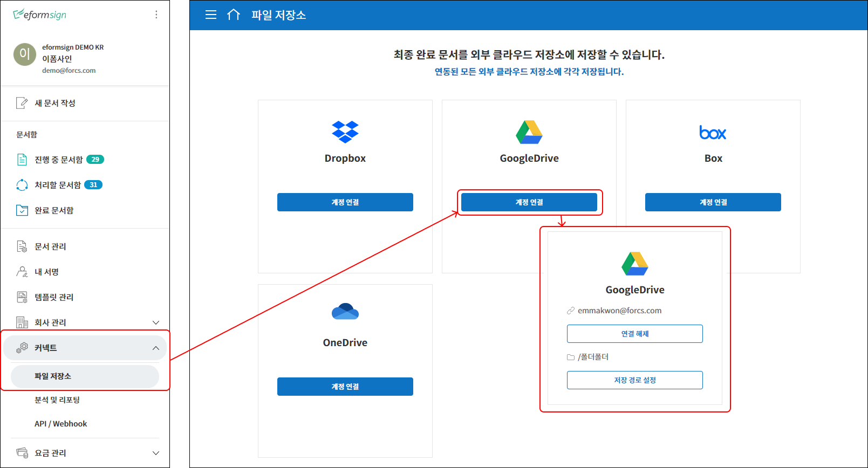Viewport: 868px width, 468px height.
Task: Click 연결 해제 to disconnect GoogleDrive
Action: pos(635,334)
